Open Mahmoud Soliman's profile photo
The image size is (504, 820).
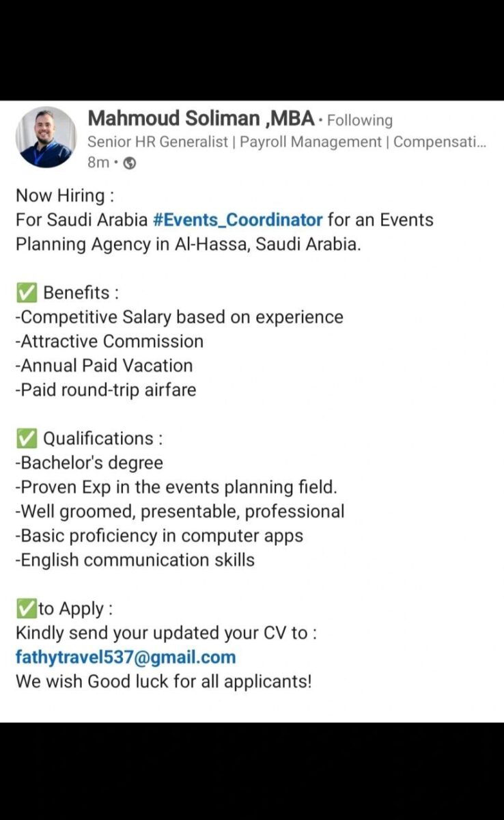[46, 137]
